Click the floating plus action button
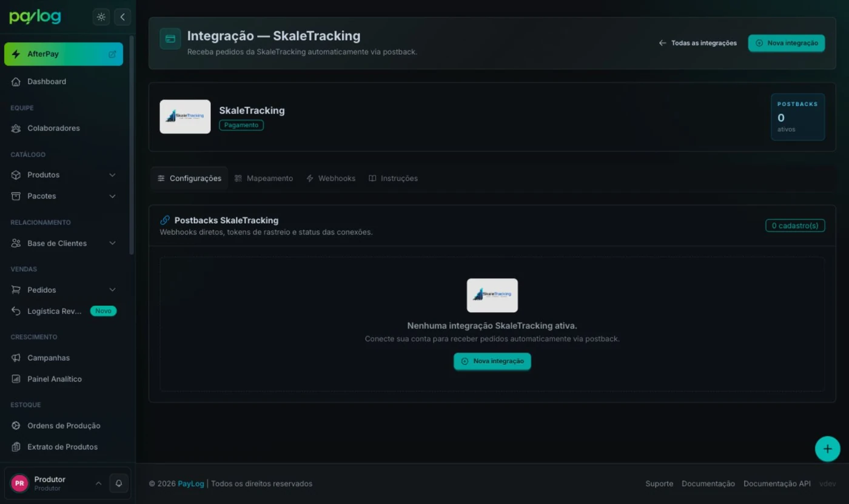The image size is (849, 504). (828, 449)
